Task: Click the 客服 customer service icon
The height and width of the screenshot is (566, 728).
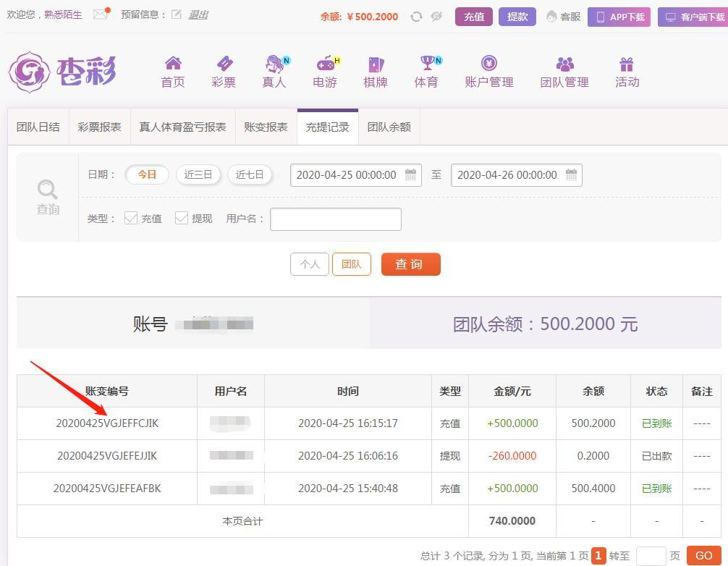Action: click(552, 17)
